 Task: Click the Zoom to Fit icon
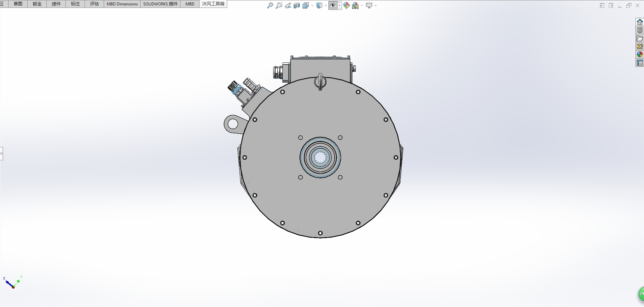(270, 5)
